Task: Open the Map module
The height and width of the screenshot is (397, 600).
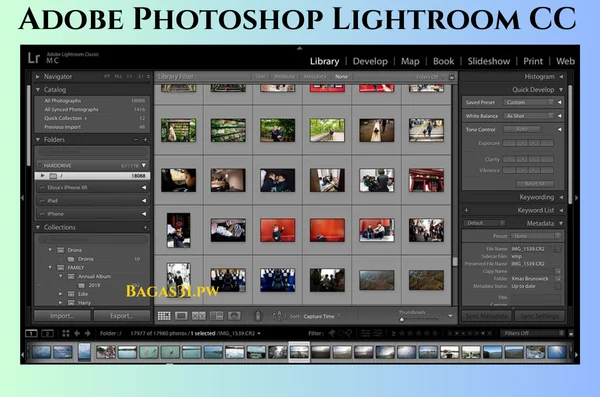Action: [x=410, y=61]
